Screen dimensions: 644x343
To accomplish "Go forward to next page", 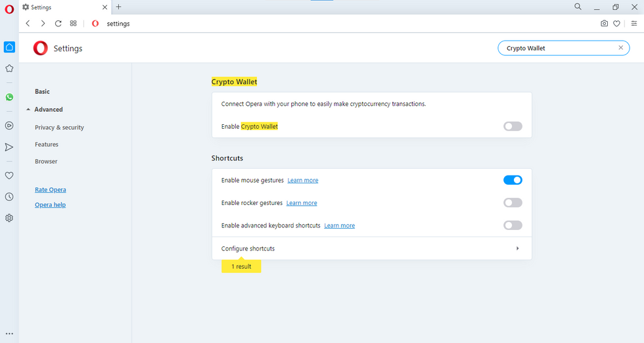I will tap(43, 24).
